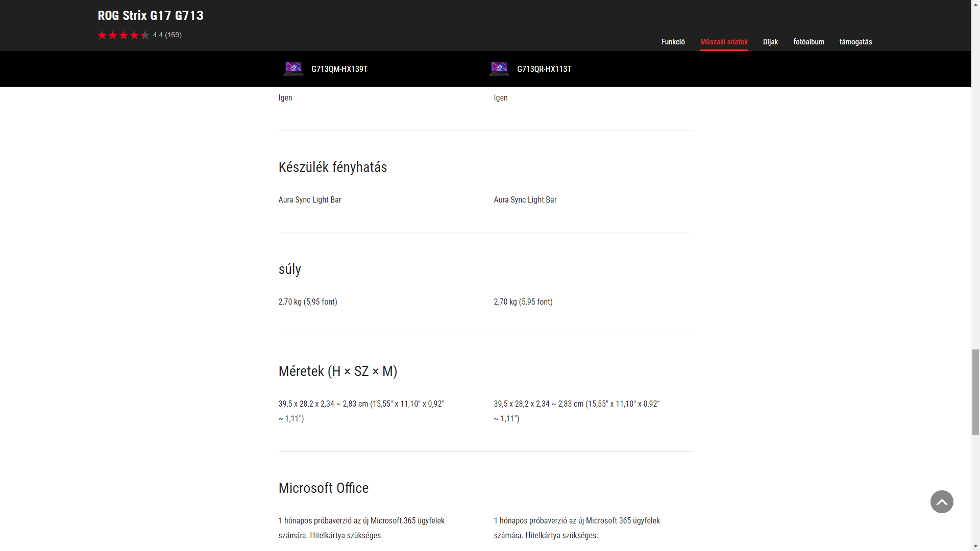Click the left column 39,5 x 28,2 dimensions text
Viewport: 980px width, 551px height.
[x=361, y=411]
